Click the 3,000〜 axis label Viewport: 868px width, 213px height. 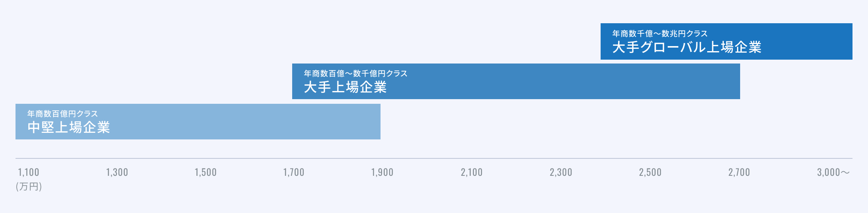point(834,172)
